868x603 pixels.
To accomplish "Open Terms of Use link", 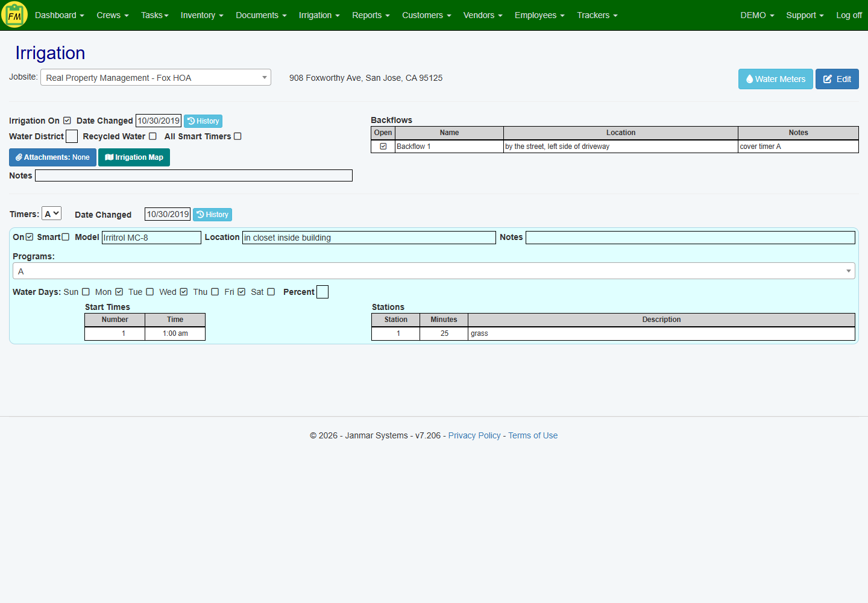I will (x=533, y=435).
